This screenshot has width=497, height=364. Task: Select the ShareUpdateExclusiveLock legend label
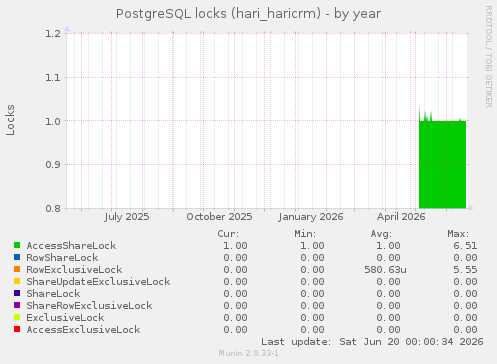coord(98,282)
